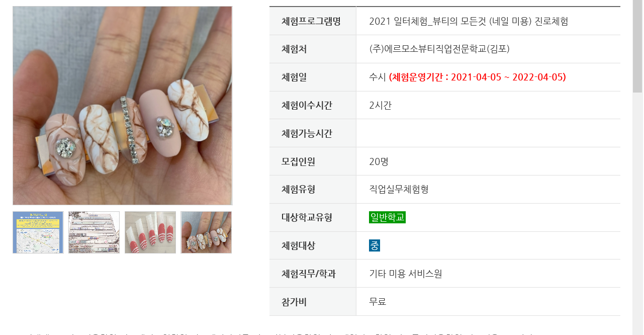Click 기타 미용 서비스원 job field text
The height and width of the screenshot is (335, 644).
406,274
